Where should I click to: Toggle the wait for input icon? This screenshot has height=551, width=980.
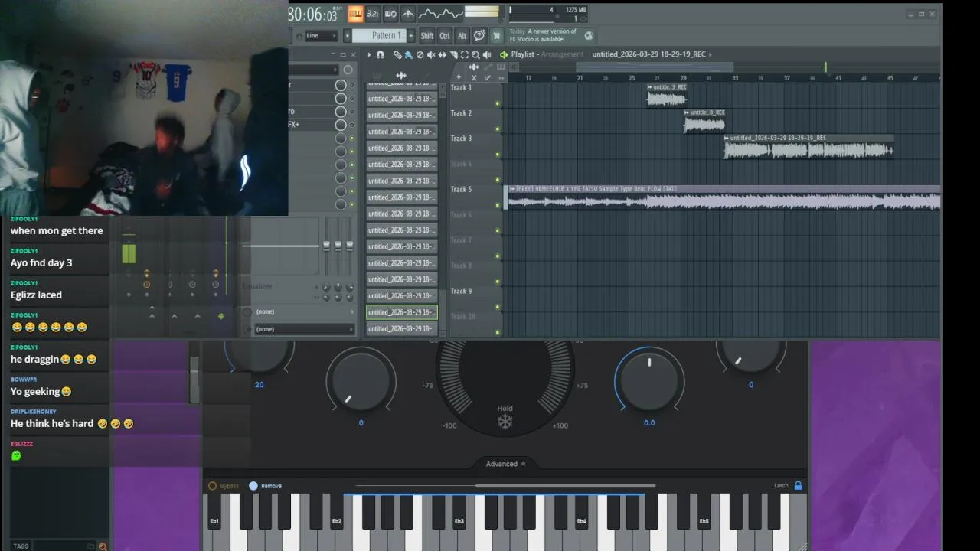click(x=390, y=14)
